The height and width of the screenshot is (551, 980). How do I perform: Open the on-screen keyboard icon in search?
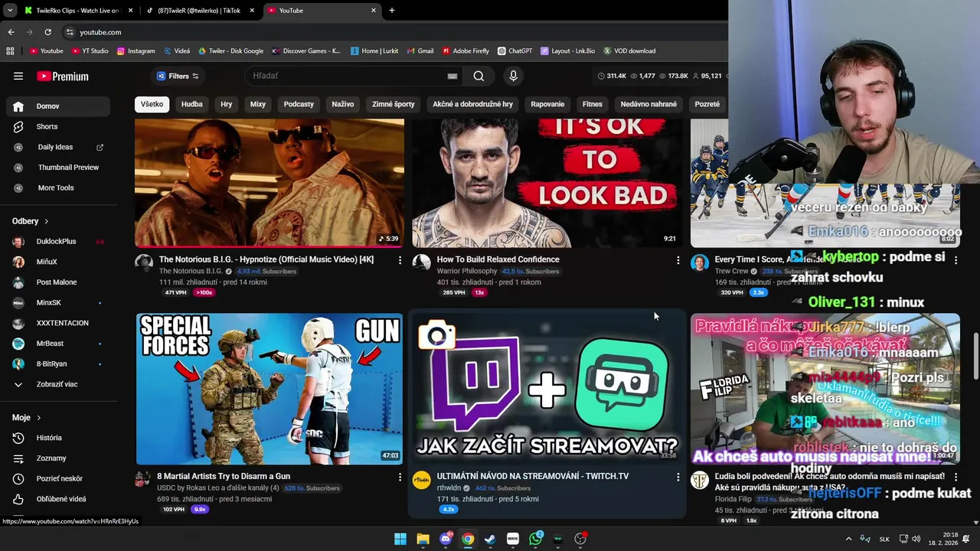[x=452, y=77]
